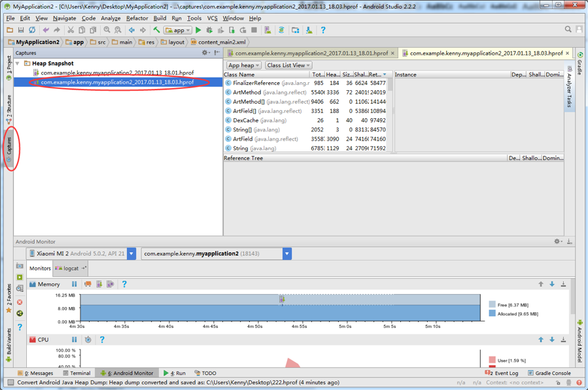The image size is (588, 390).
Task: Click the Initiate GC truck icon
Action: click(88, 284)
